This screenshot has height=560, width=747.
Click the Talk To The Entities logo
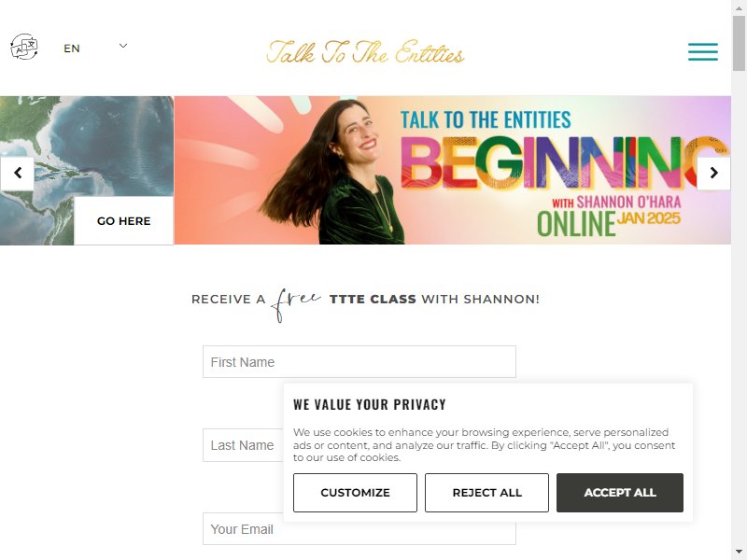pos(365,52)
